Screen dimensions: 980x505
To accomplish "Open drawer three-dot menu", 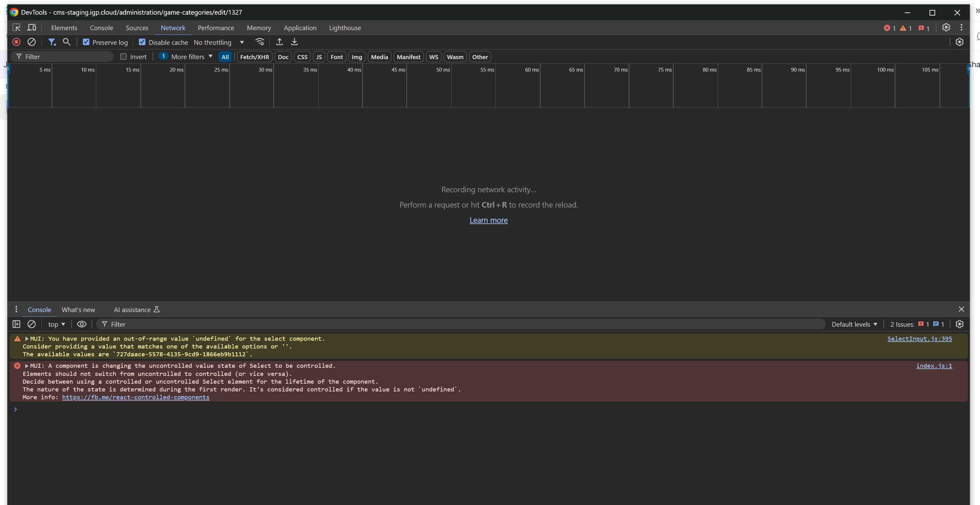I will pyautogui.click(x=16, y=309).
